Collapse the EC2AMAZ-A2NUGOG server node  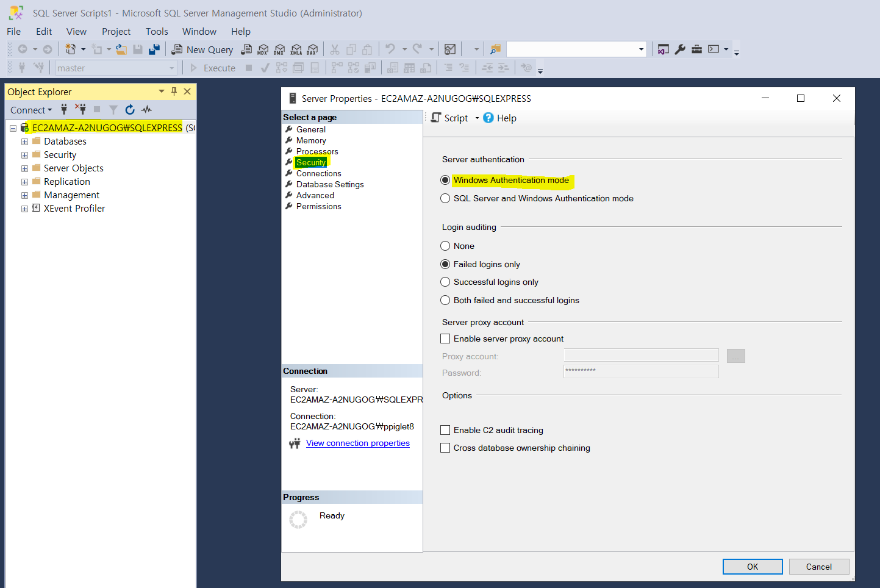coord(13,128)
